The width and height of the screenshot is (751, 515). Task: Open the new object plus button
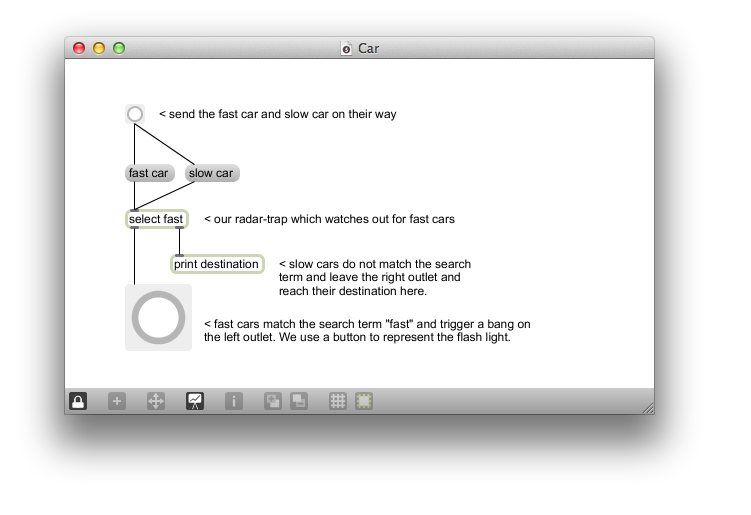tap(117, 401)
